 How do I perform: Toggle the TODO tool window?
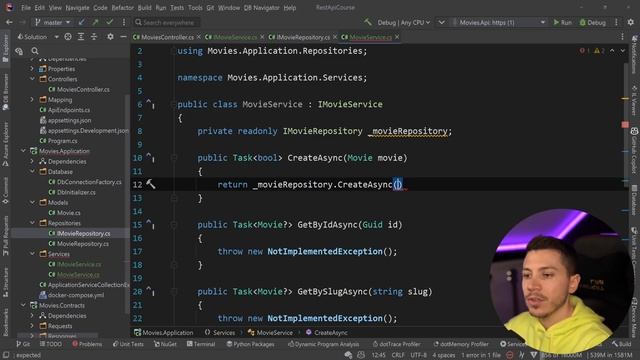(51, 344)
